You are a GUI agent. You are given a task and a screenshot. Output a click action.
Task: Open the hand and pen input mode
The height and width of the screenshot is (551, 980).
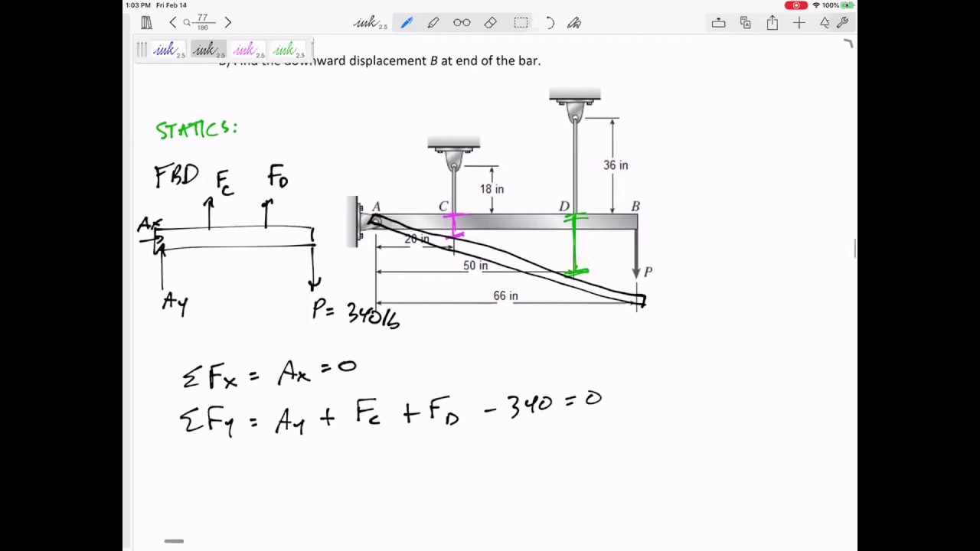coord(574,23)
